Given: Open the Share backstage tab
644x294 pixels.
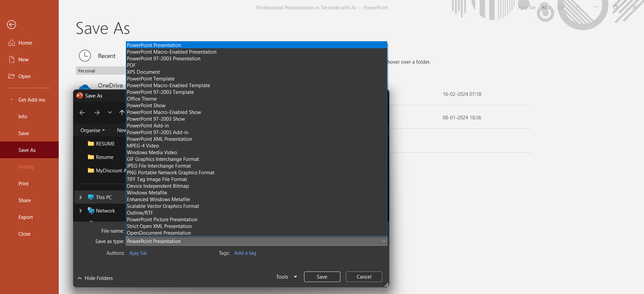Looking at the screenshot, I should pos(29,200).
